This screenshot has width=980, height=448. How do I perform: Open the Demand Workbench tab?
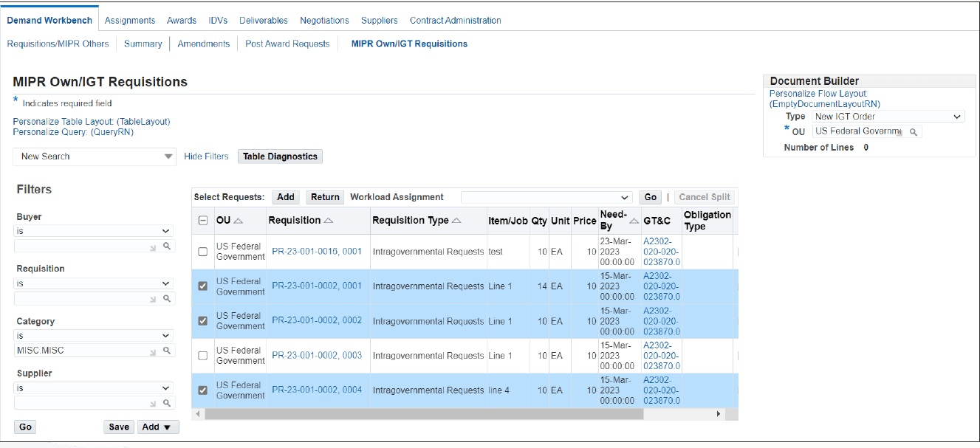pos(49,21)
